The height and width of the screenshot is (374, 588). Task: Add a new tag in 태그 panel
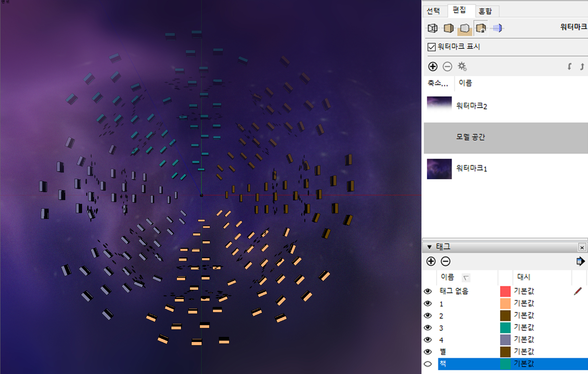point(431,261)
